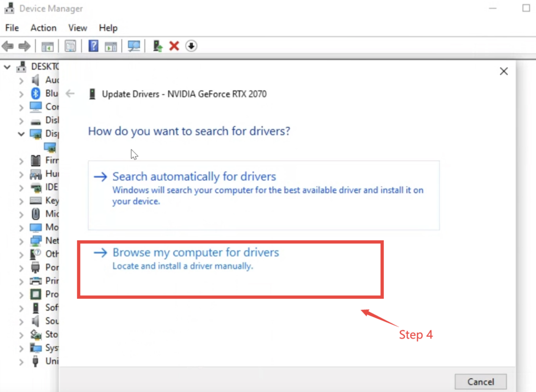This screenshot has height=392, width=536.
Task: Select the Processors category icon
Action: click(x=36, y=294)
